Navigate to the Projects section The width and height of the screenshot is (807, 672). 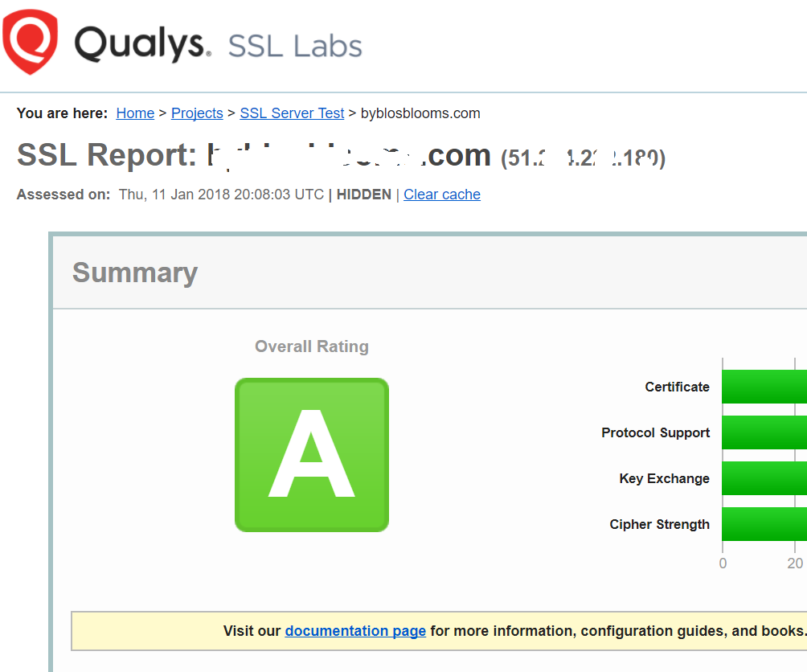click(197, 113)
